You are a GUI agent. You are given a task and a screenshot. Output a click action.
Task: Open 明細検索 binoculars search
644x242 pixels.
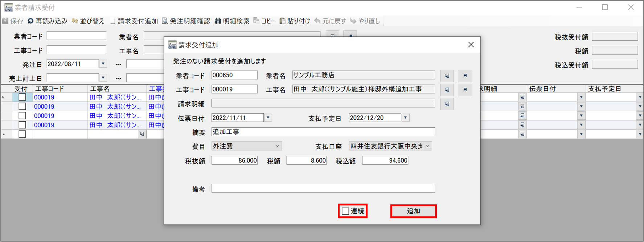[x=218, y=21]
